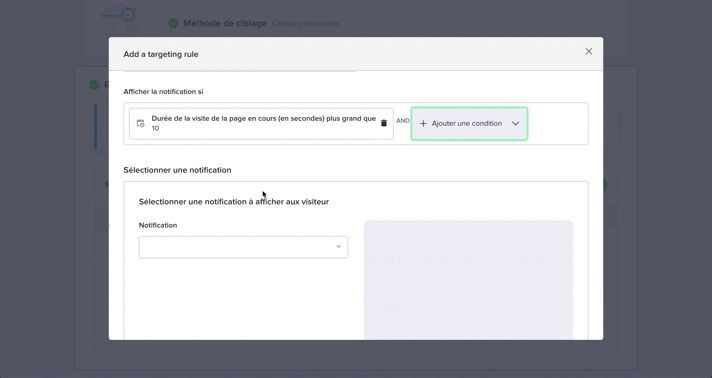712x378 pixels.
Task: Click the page duration condition icon
Action: point(141,124)
